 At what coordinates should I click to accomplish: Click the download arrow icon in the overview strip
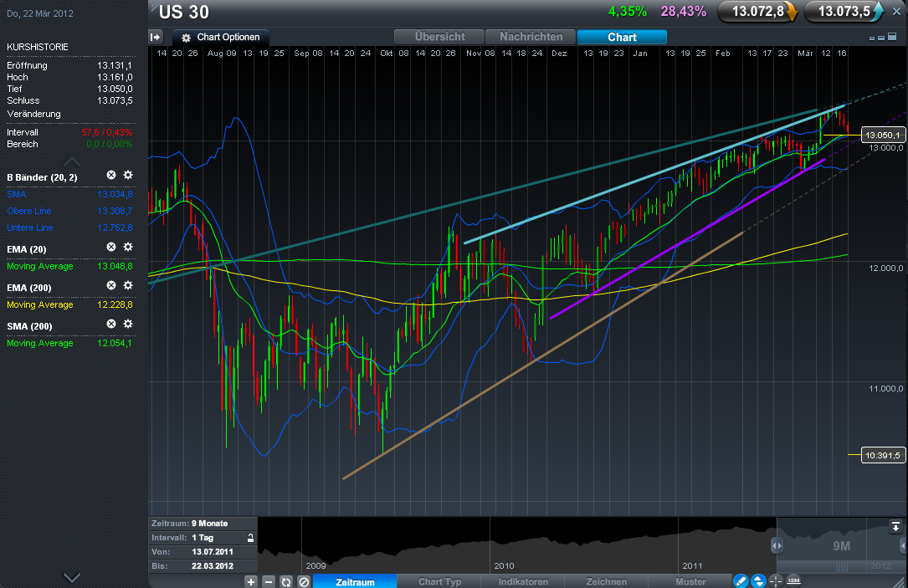tap(895, 527)
